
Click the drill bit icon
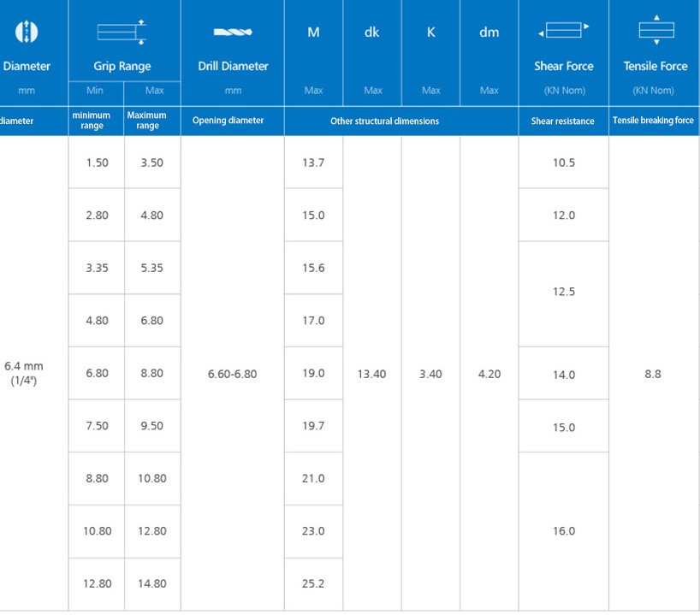tap(233, 33)
